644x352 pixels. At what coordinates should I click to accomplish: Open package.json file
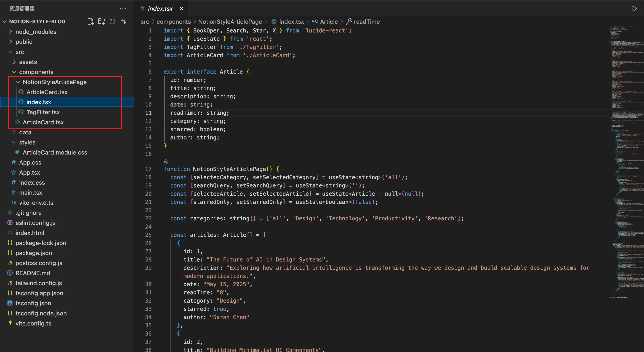pyautogui.click(x=34, y=253)
